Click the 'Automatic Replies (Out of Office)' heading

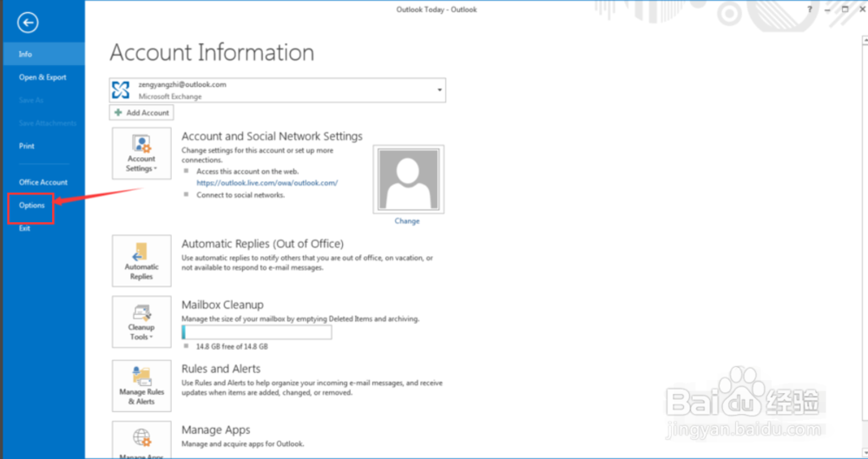262,244
